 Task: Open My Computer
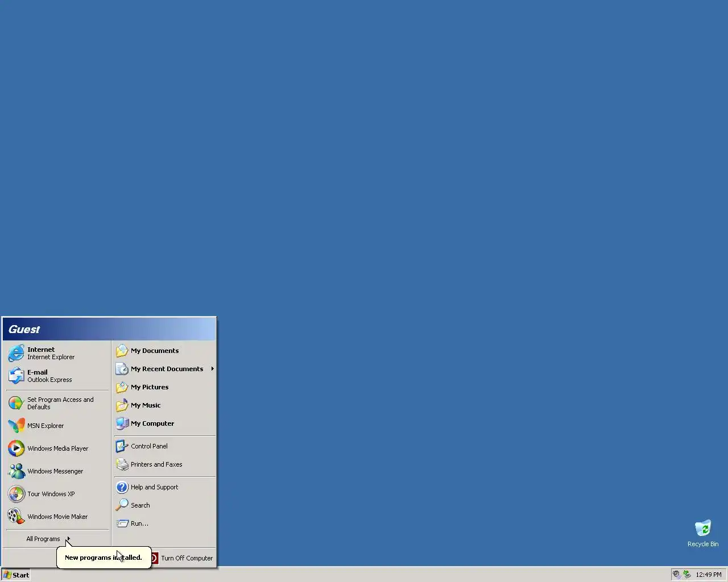coord(164,423)
